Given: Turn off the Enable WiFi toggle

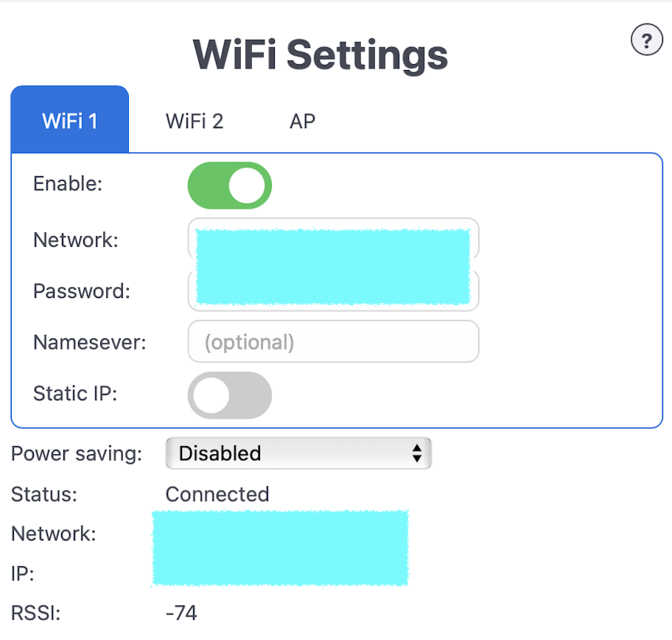Looking at the screenshot, I should [230, 185].
